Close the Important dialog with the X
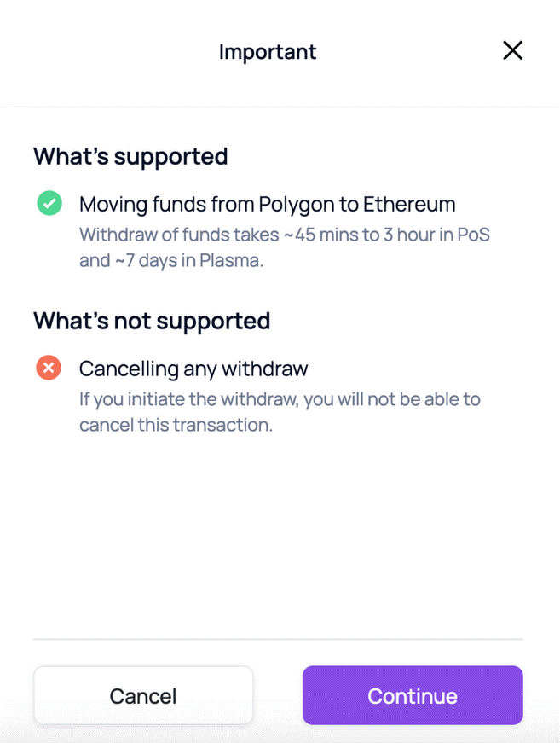The height and width of the screenshot is (743, 560). tap(512, 51)
